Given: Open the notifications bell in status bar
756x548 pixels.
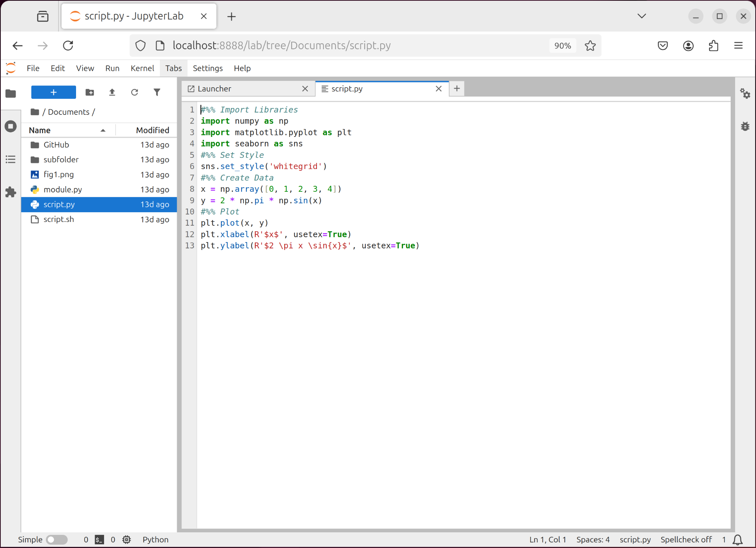Looking at the screenshot, I should coord(738,539).
